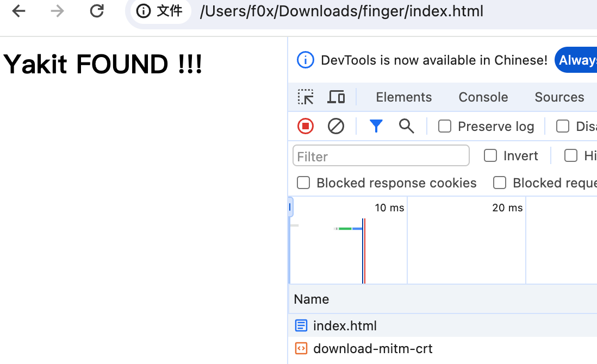Switch to the Console tab
The image size is (597, 364).
tap(483, 97)
